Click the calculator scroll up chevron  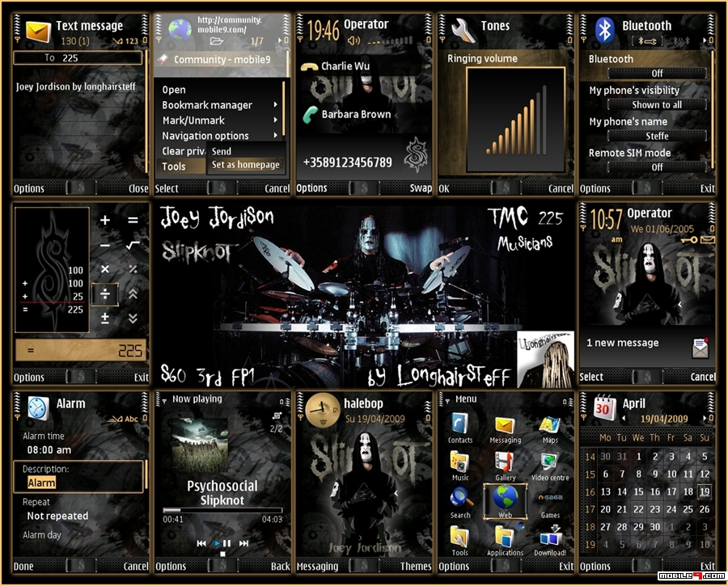coord(133,293)
